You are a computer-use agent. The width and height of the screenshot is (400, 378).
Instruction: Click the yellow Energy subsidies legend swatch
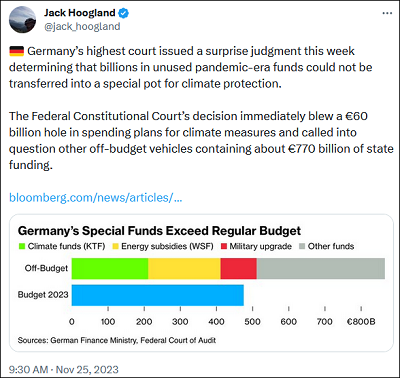tap(116, 246)
